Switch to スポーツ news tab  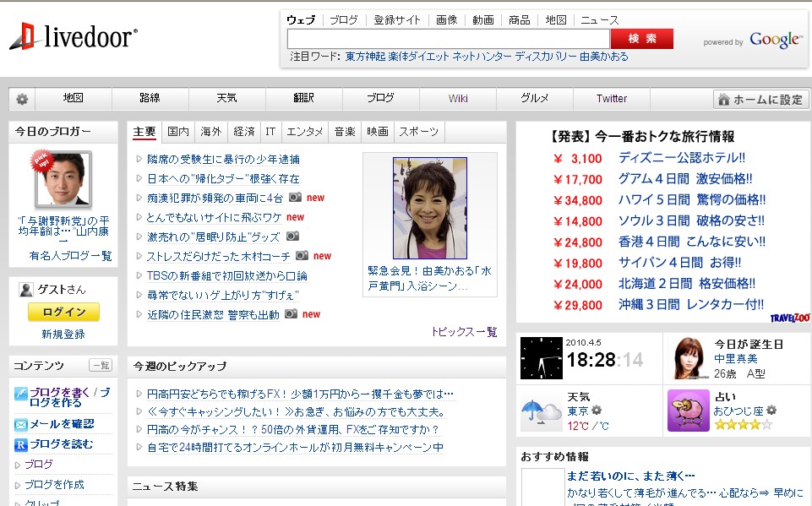(418, 132)
